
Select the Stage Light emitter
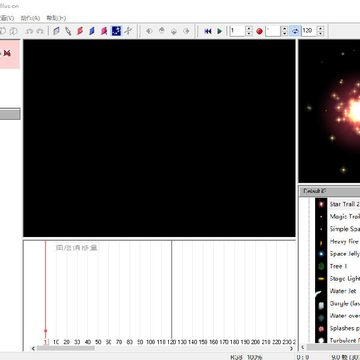345,279
